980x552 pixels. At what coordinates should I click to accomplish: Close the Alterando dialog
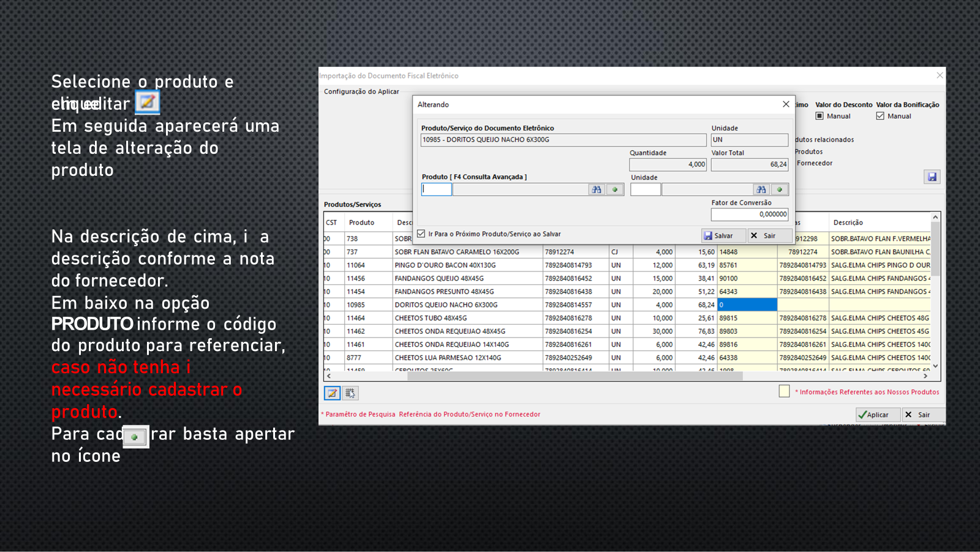pos(786,104)
